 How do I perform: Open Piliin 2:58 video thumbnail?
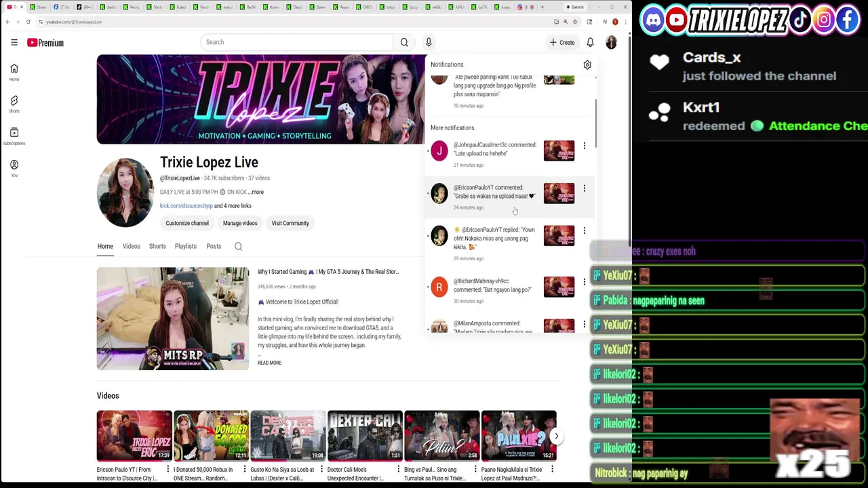coord(442,436)
